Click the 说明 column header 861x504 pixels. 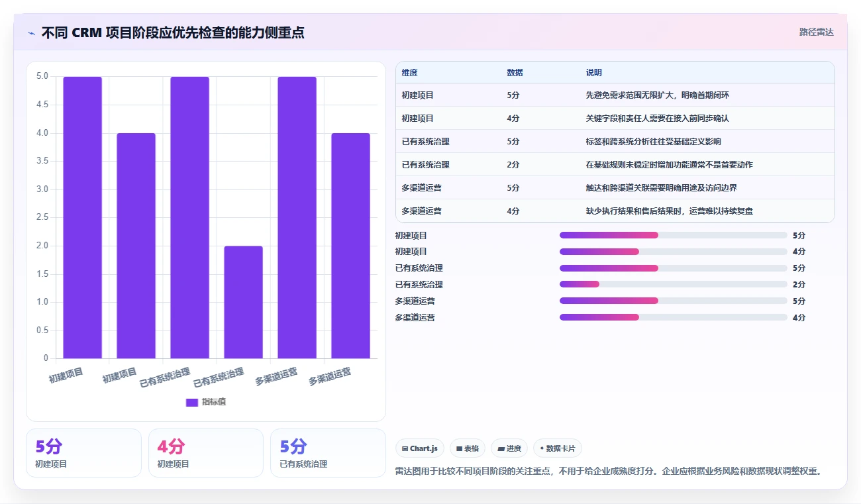(594, 73)
